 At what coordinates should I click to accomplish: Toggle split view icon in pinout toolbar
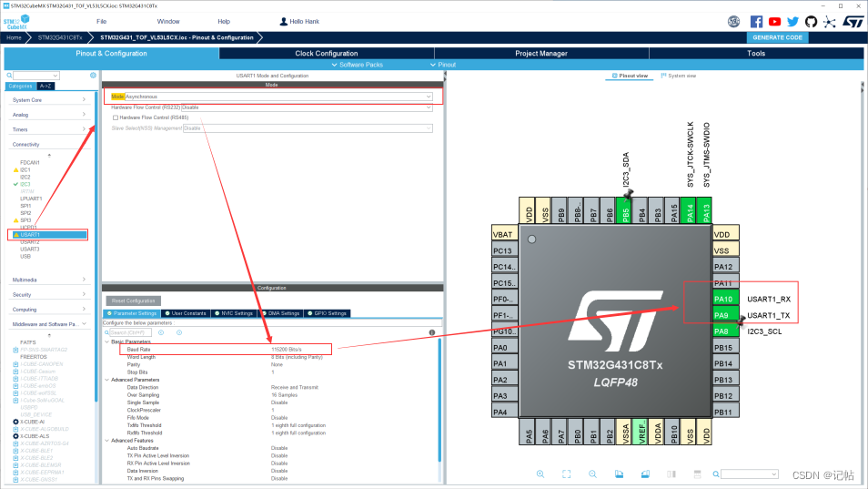point(671,474)
